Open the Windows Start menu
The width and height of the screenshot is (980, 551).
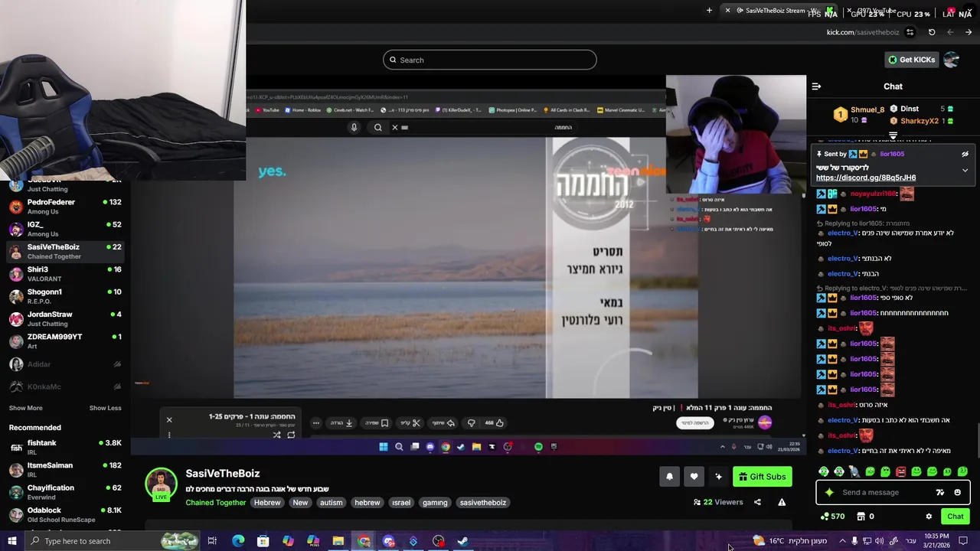tap(12, 541)
